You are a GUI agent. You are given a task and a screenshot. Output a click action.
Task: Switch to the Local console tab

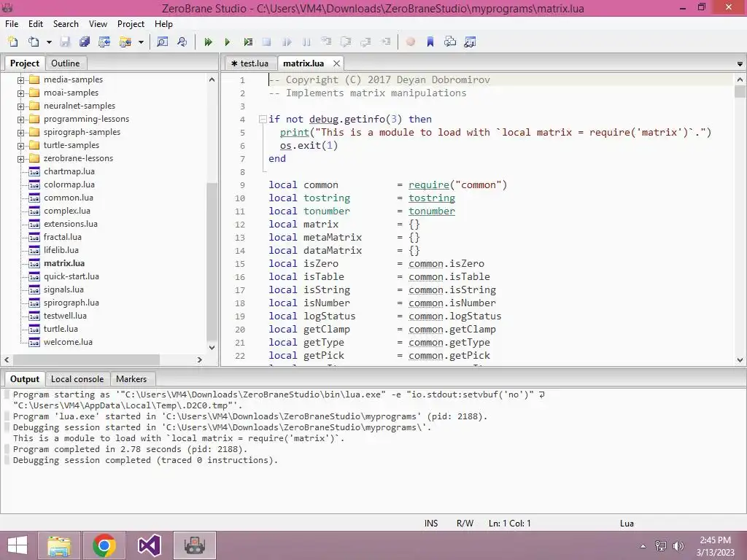[x=77, y=379]
